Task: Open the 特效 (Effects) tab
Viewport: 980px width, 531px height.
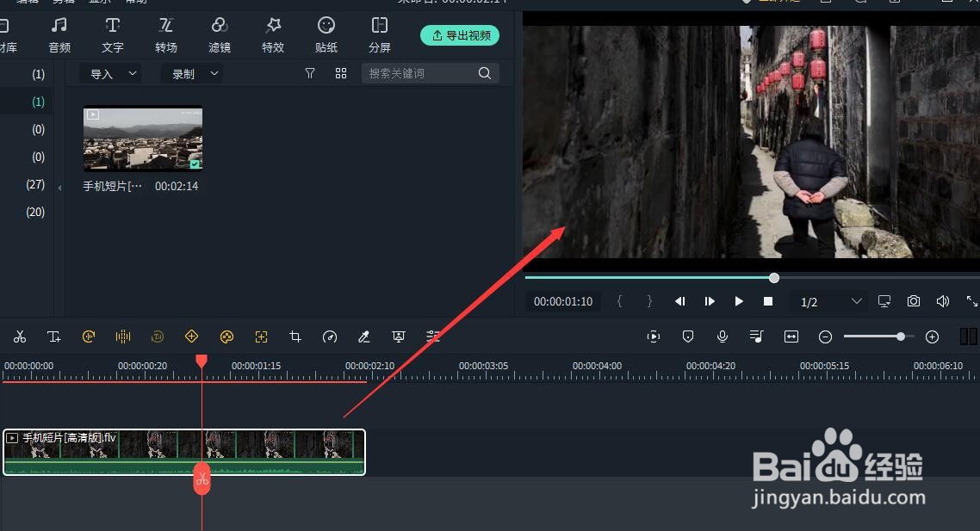Action: coord(273,35)
